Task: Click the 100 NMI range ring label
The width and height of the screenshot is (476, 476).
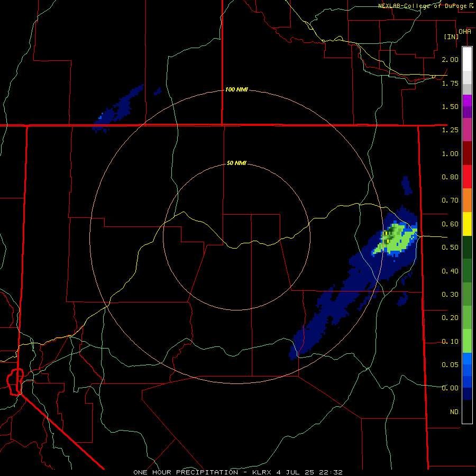Action: [x=236, y=89]
